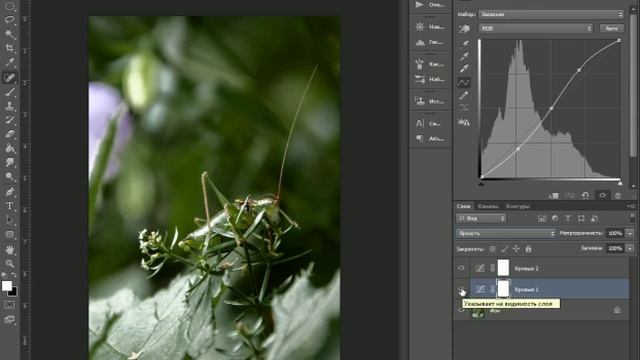Open the RGB channel dropdown
This screenshot has width=640, height=360.
536,28
